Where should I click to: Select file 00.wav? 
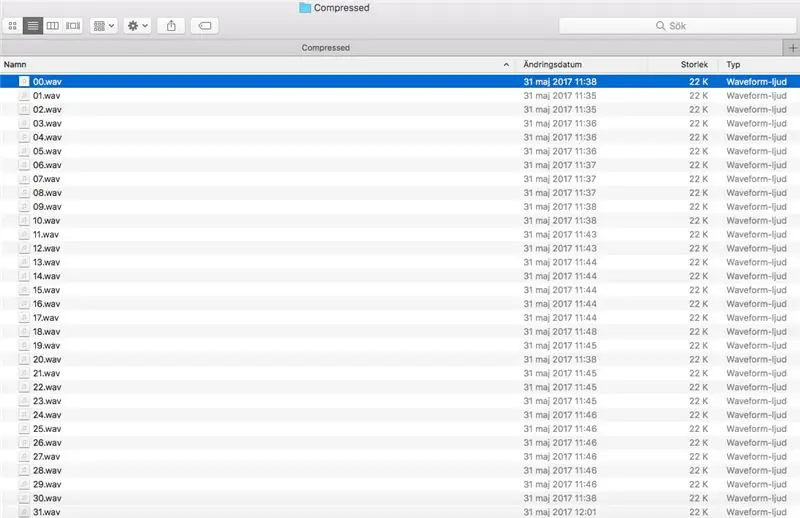pos(400,82)
